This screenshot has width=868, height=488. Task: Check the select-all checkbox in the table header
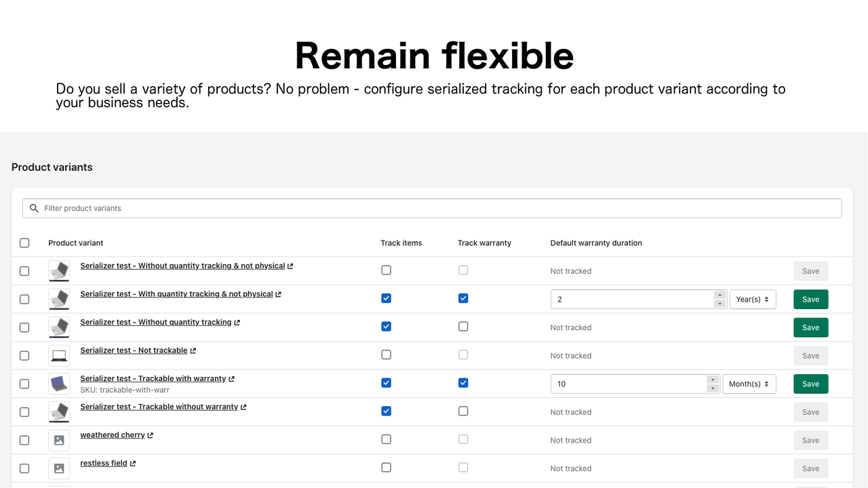coord(24,243)
